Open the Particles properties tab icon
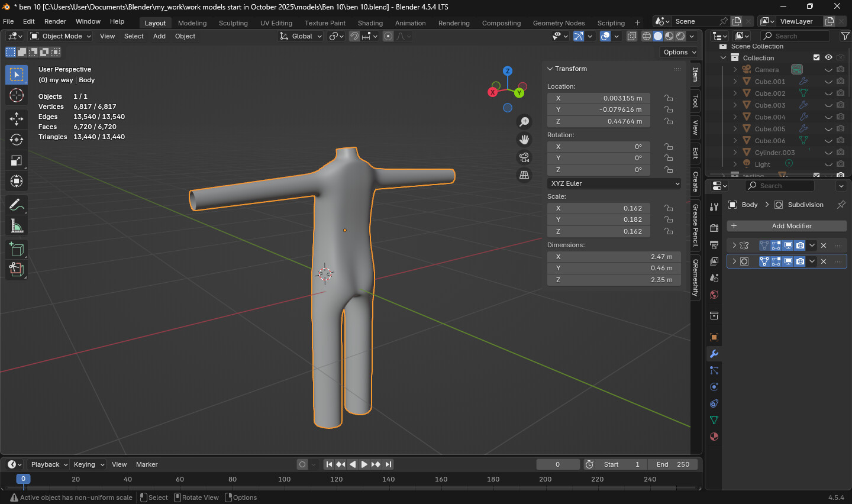The height and width of the screenshot is (504, 852). (x=714, y=370)
